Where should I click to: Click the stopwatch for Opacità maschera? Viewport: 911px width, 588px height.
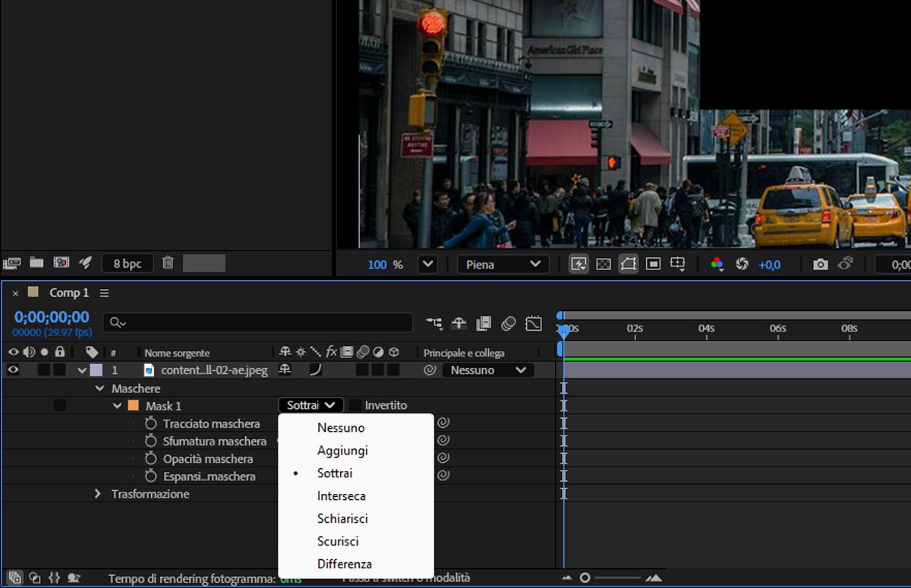point(150,459)
